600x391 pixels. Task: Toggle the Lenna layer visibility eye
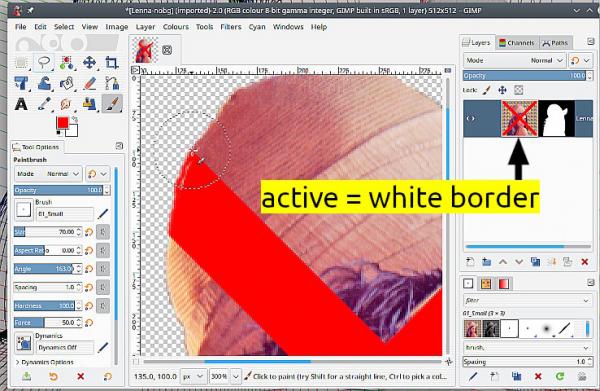(471, 119)
